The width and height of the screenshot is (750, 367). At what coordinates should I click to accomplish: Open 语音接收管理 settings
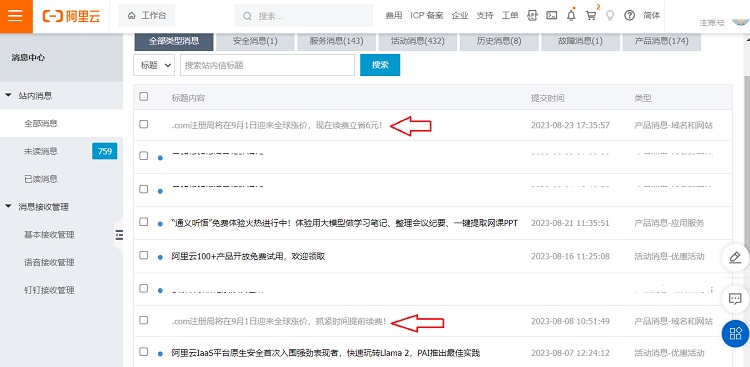pyautogui.click(x=49, y=262)
